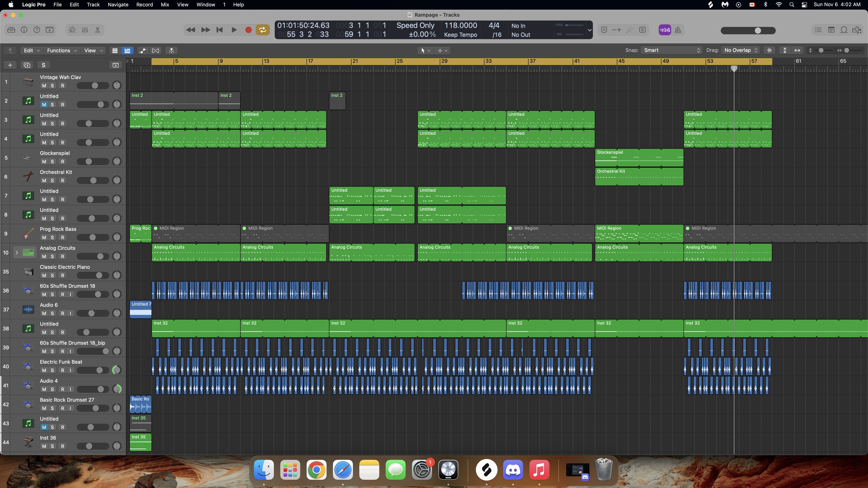The width and height of the screenshot is (868, 488).
Task: Unmute track 2 Untitled
Action: tap(44, 105)
